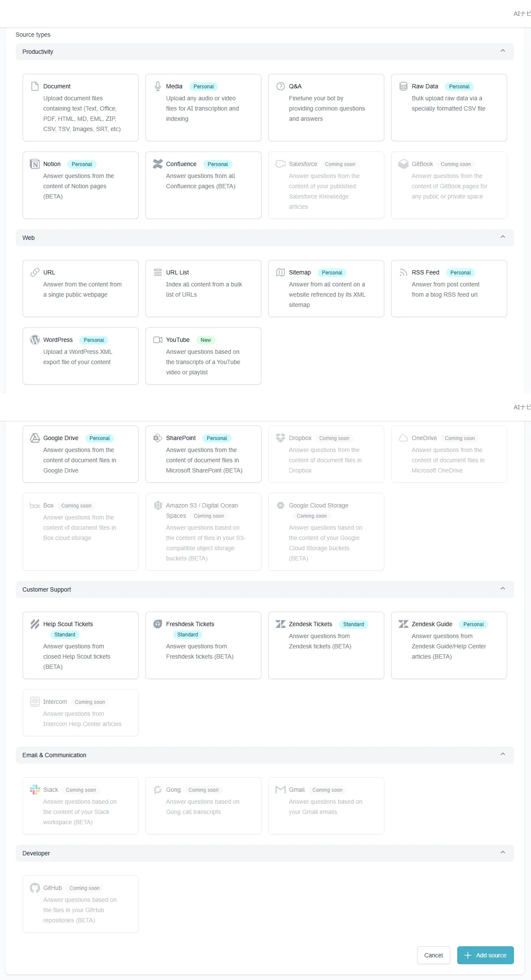This screenshot has width=531, height=980.
Task: Click the Personal badge on Media
Action: [x=203, y=87]
